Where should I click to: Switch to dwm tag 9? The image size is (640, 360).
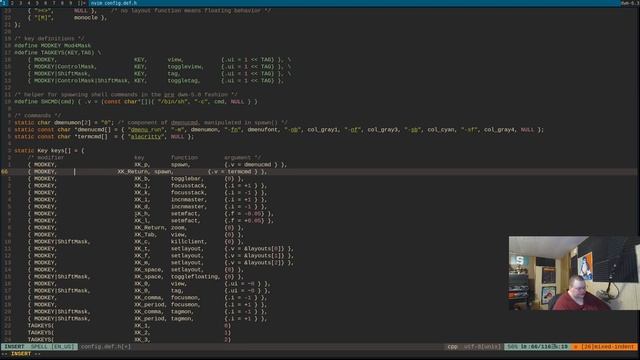point(71,3)
